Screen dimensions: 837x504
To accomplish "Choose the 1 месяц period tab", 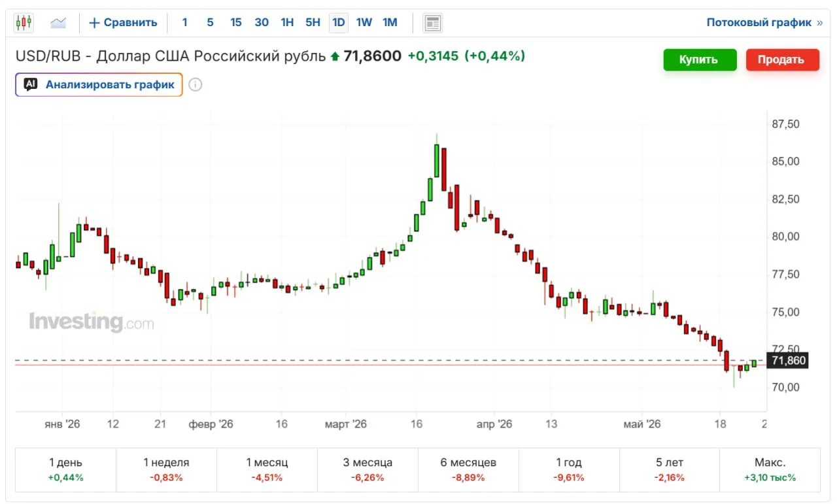I will [x=267, y=469].
